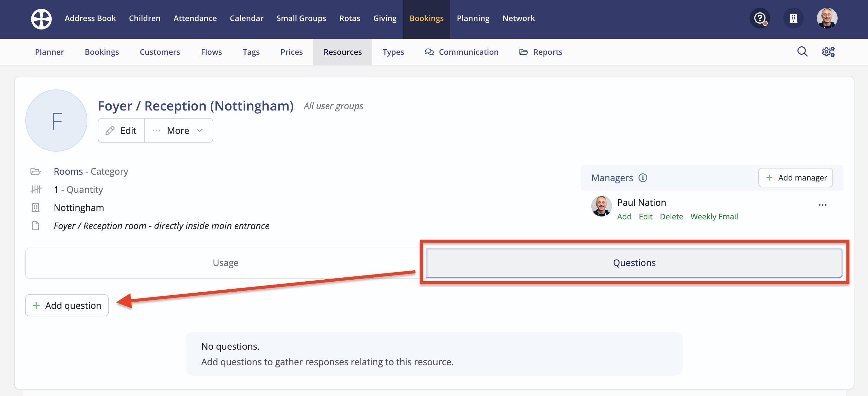Click the search magnifier icon
Image resolution: width=868 pixels, height=396 pixels.
[802, 52]
